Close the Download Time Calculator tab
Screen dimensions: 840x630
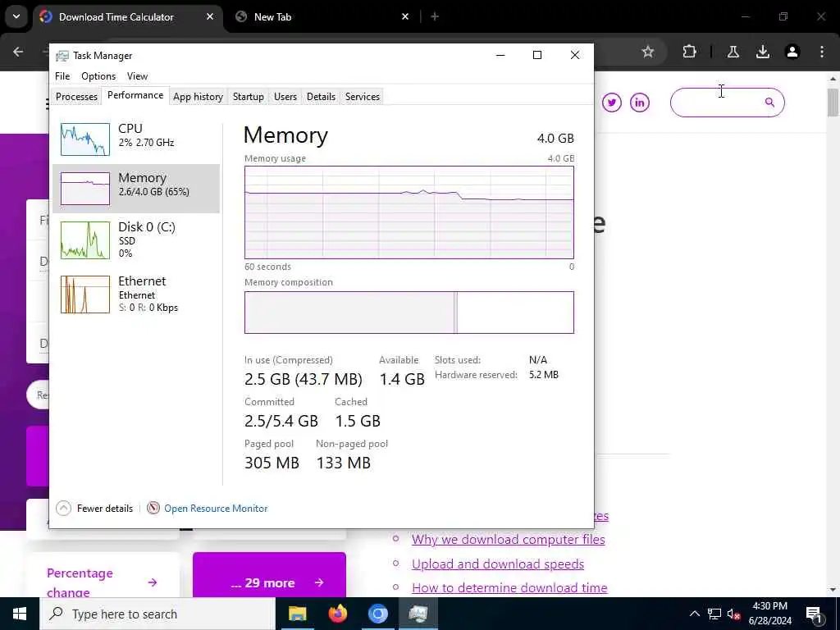(210, 16)
